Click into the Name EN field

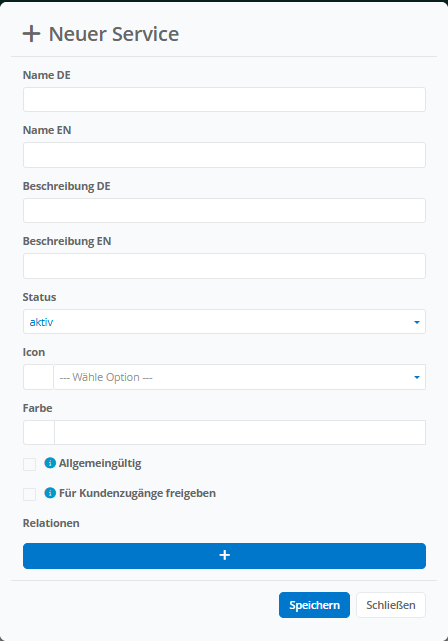(224, 155)
